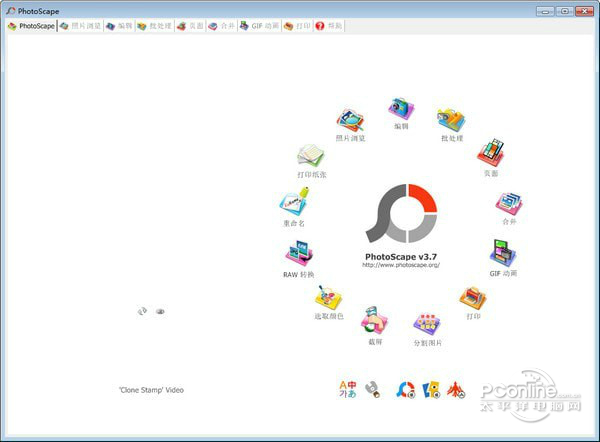The width and height of the screenshot is (600, 442).
Task: Start the 截屏 screen capture icon
Action: pos(374,320)
